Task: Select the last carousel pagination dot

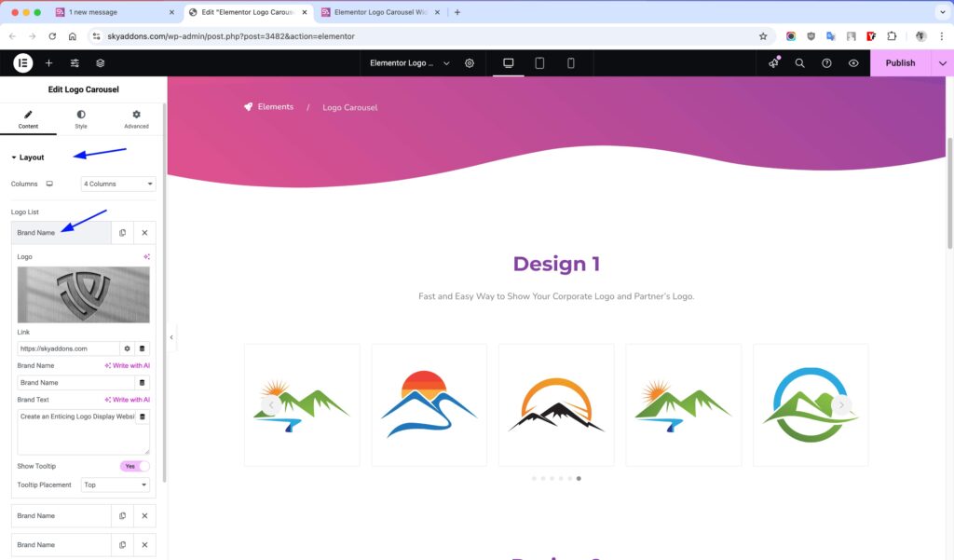Action: pos(579,478)
